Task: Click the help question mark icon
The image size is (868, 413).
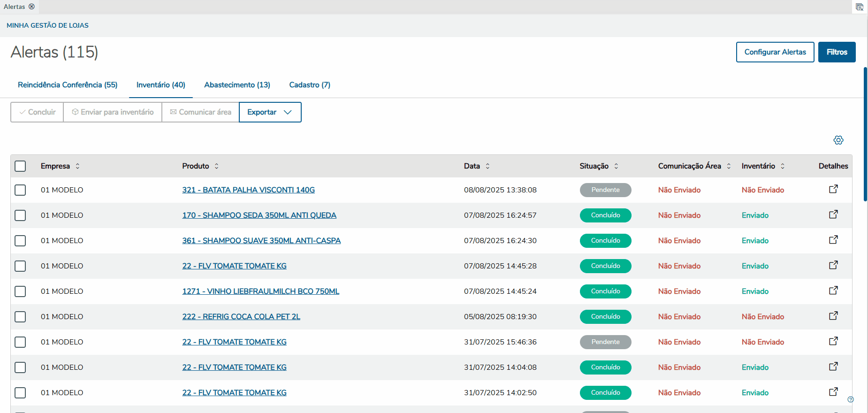Action: pos(851,399)
